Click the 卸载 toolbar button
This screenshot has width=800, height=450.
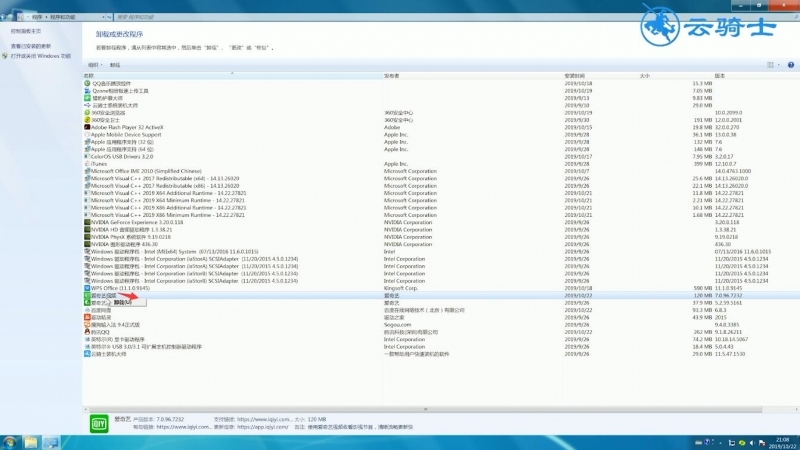click(x=115, y=65)
